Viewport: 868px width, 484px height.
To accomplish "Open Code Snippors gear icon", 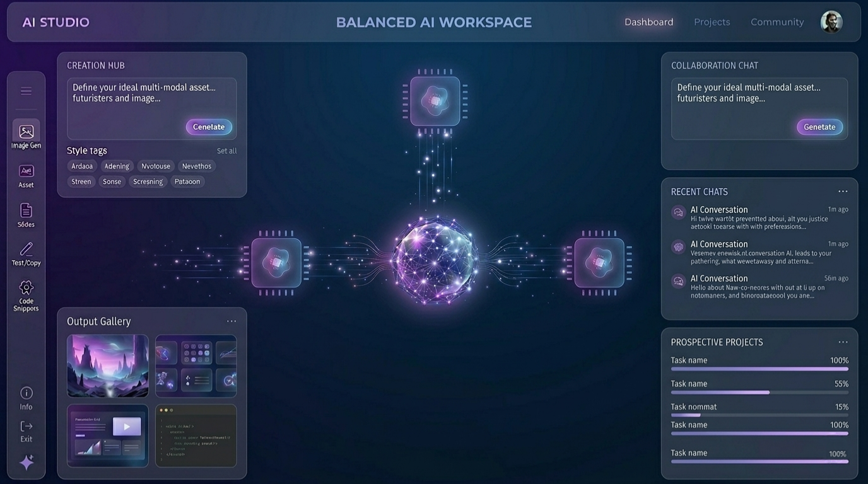I will [26, 287].
